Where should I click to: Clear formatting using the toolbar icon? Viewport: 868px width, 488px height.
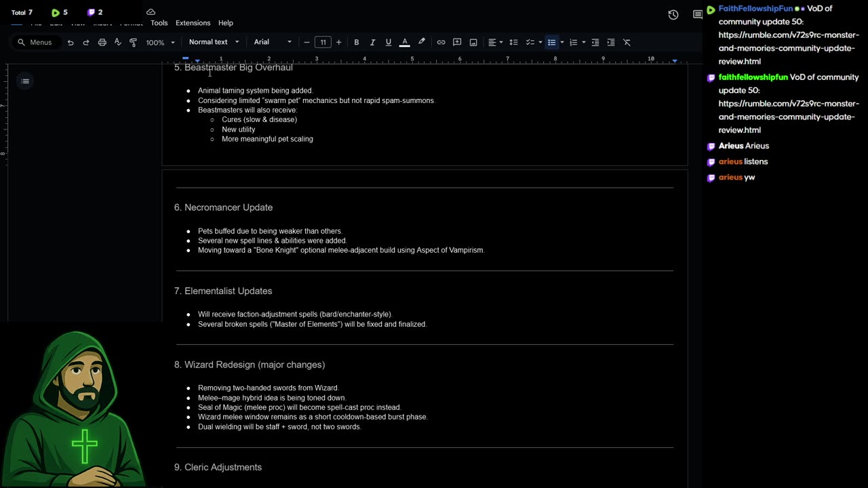pyautogui.click(x=627, y=42)
